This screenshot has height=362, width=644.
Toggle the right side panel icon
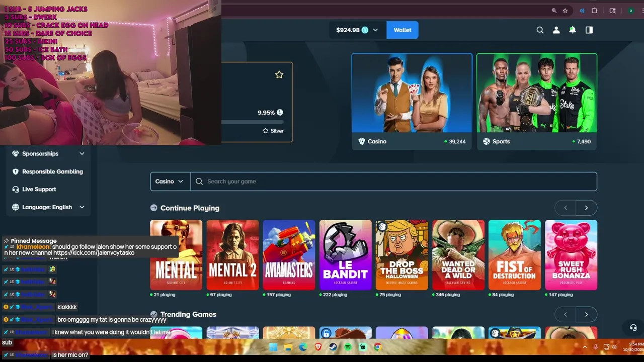pos(589,30)
